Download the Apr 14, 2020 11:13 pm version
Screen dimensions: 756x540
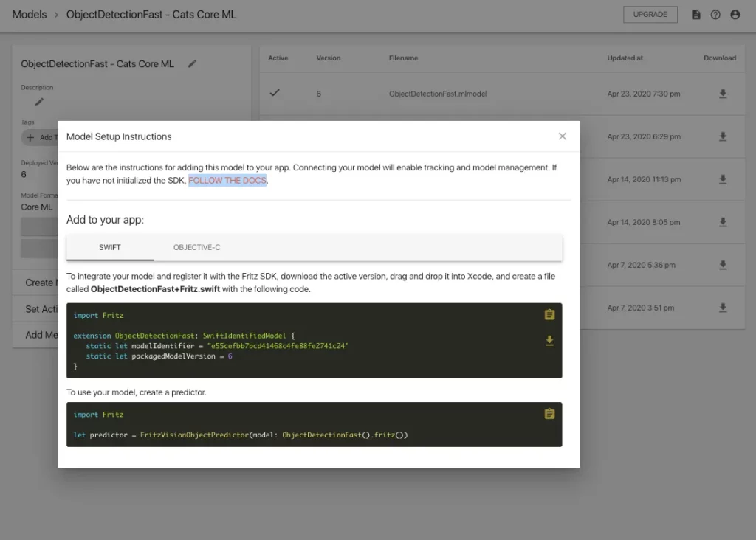click(723, 179)
